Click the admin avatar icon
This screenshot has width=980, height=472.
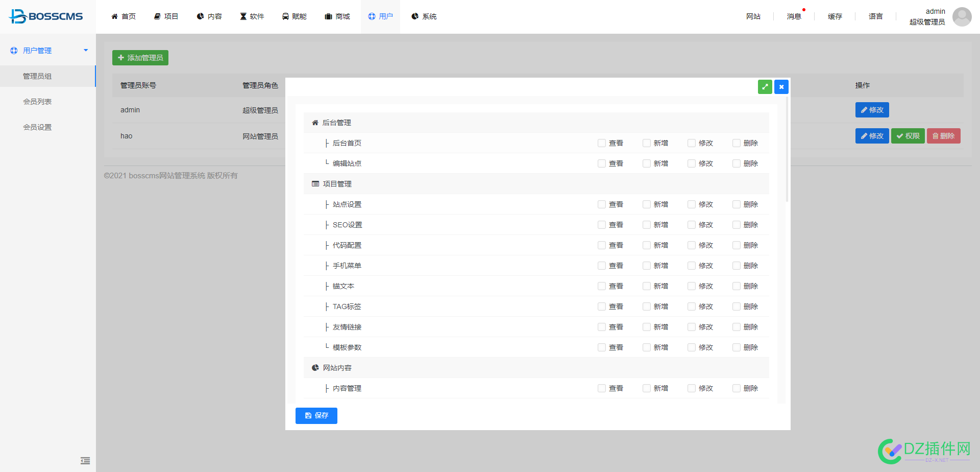pyautogui.click(x=962, y=16)
